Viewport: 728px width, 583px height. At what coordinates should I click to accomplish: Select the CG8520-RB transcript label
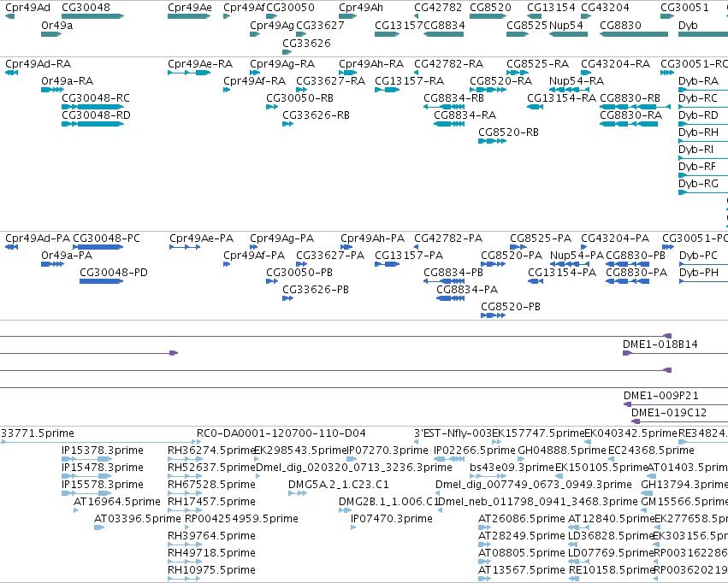click(508, 132)
